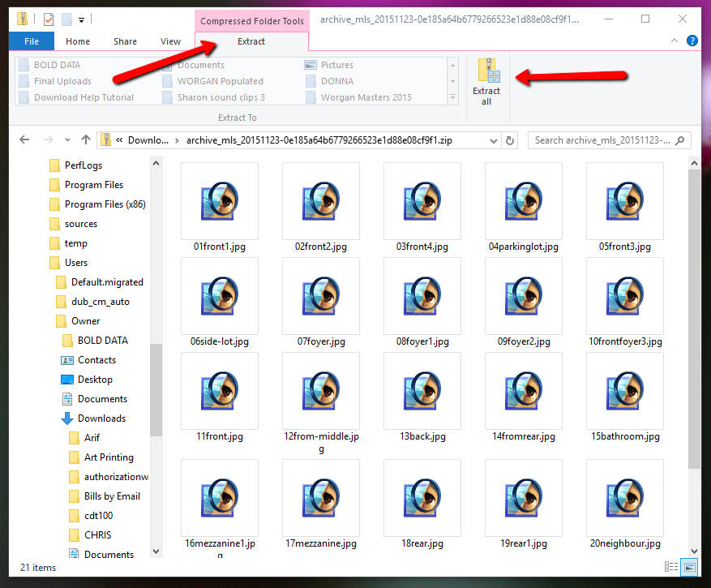
Task: Select the Downloads folder in navigation pane
Action: (101, 418)
